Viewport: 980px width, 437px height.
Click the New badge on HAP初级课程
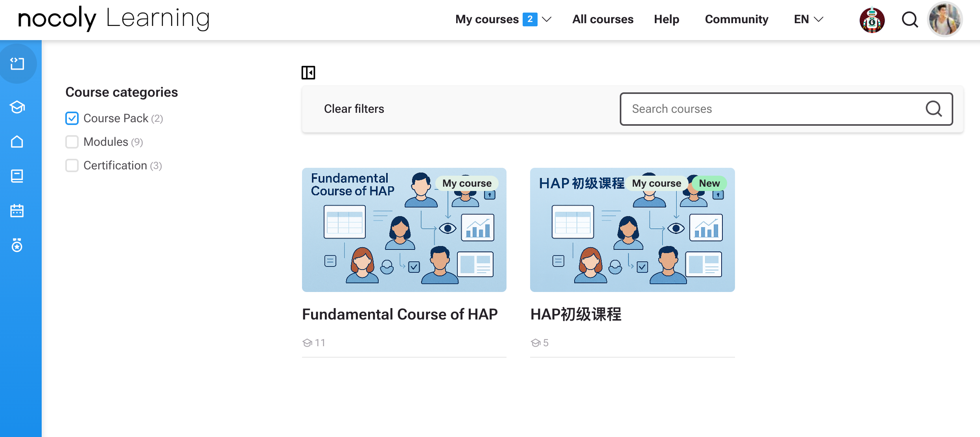pos(709,183)
